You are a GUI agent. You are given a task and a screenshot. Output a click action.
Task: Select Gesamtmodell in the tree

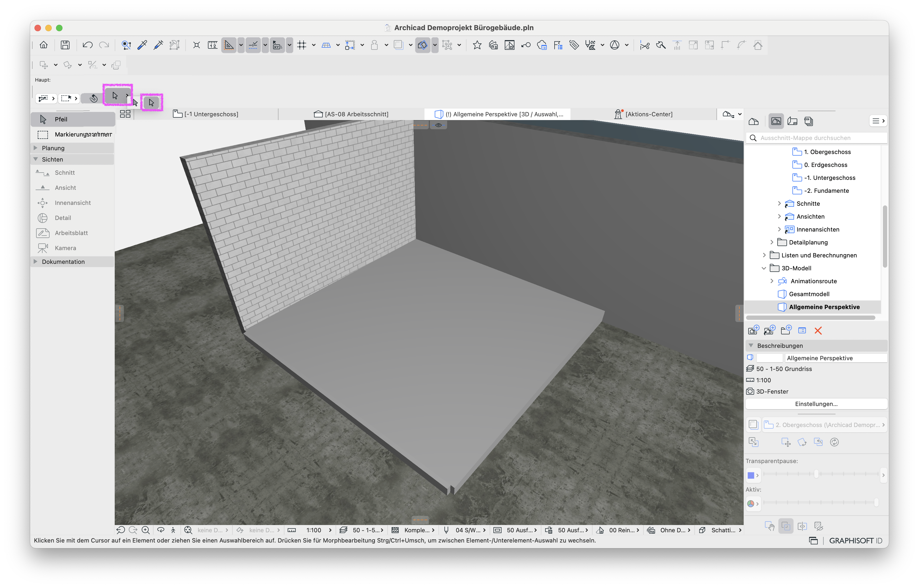[x=809, y=294]
